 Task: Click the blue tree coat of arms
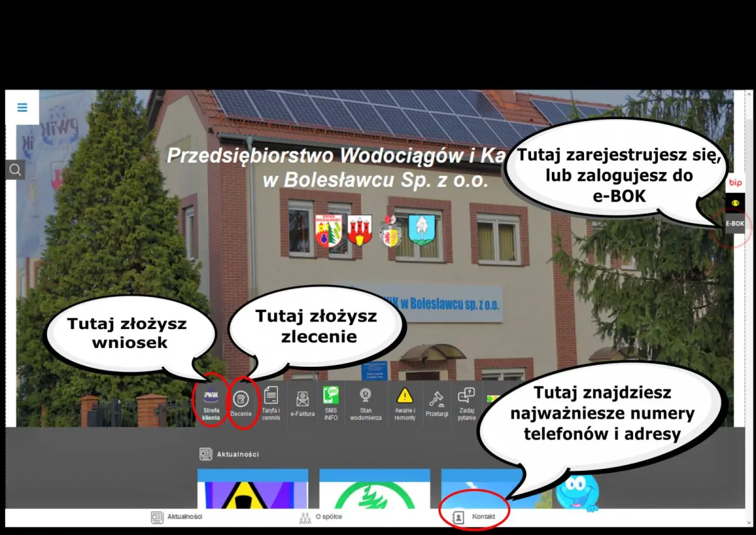click(x=421, y=230)
